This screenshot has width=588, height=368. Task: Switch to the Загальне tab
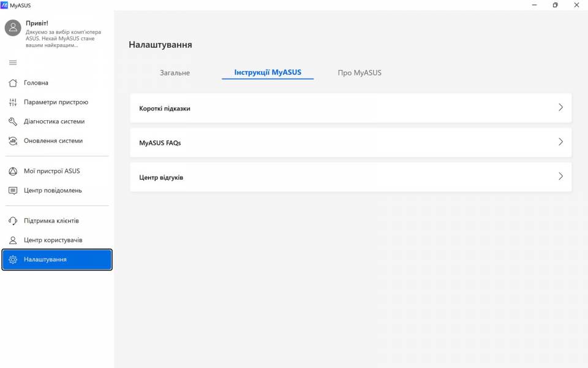[175, 73]
